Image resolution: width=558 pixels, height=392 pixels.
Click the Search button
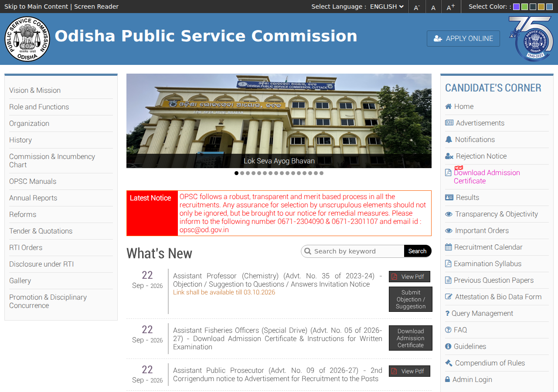418,251
